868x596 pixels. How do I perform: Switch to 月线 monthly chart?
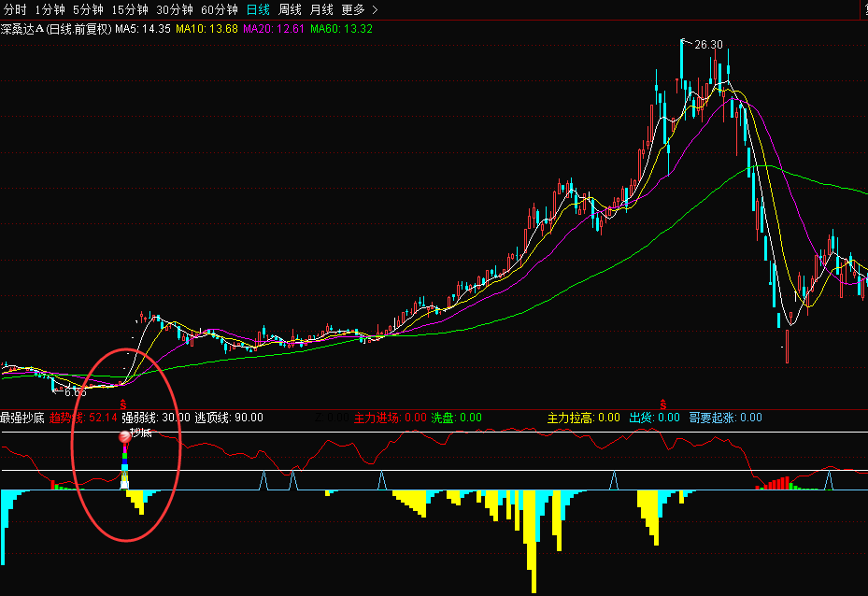coord(320,10)
